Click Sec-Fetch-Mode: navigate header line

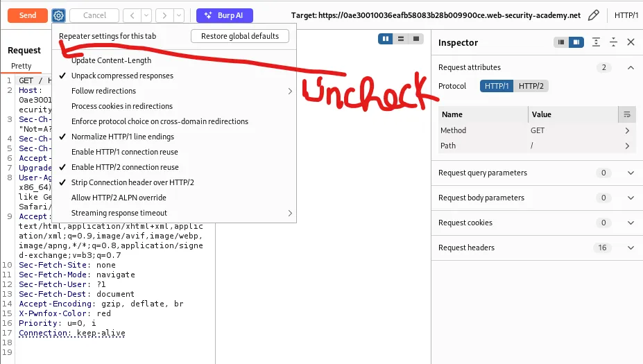(x=77, y=275)
